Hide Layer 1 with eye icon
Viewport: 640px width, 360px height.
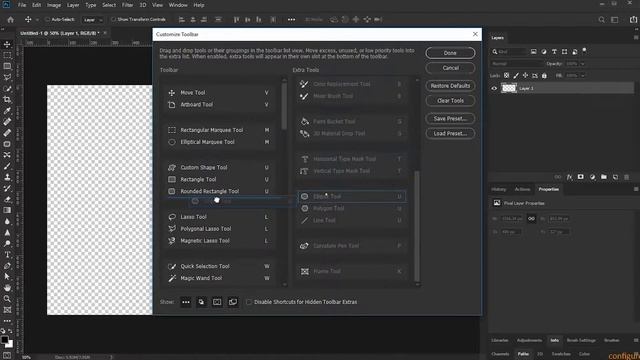click(x=494, y=88)
